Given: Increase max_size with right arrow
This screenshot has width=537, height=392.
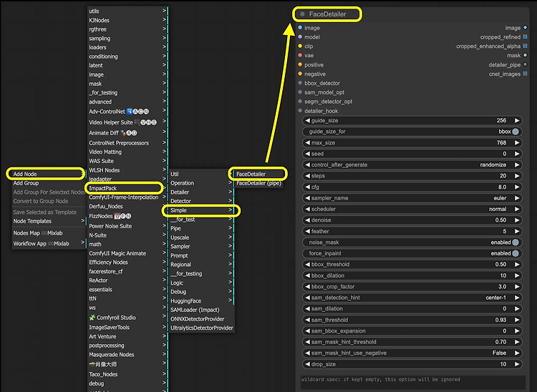Looking at the screenshot, I should [x=517, y=142].
